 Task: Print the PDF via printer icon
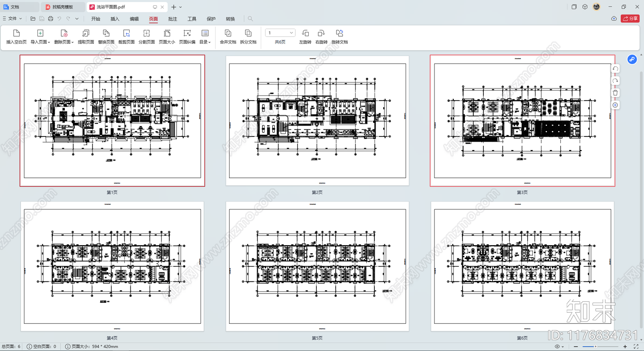pos(50,19)
